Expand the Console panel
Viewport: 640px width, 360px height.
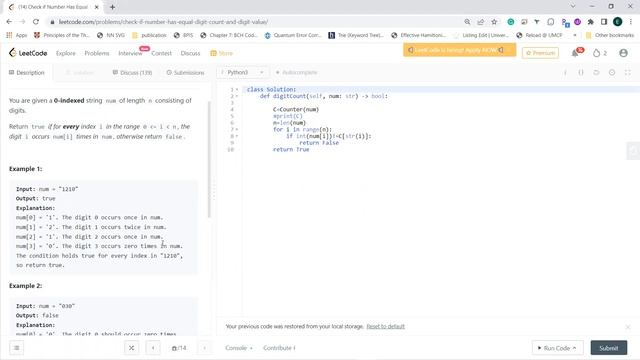tap(239, 348)
